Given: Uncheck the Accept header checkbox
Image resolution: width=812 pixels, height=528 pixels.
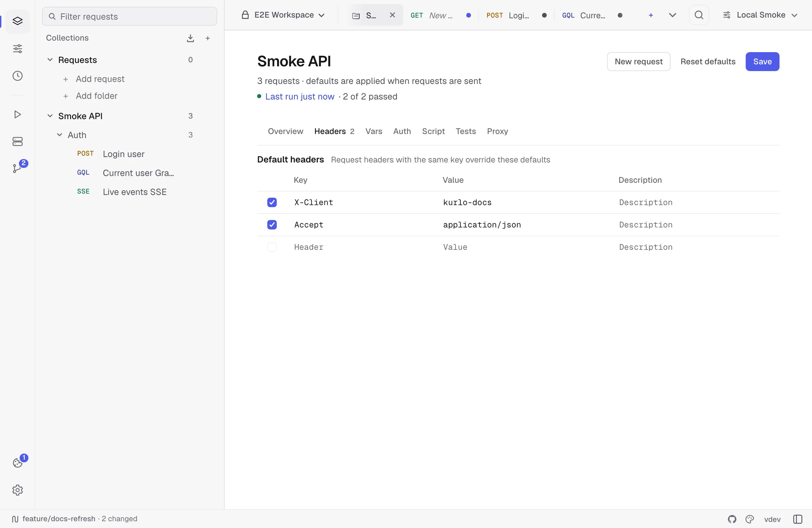Looking at the screenshot, I should pyautogui.click(x=272, y=225).
